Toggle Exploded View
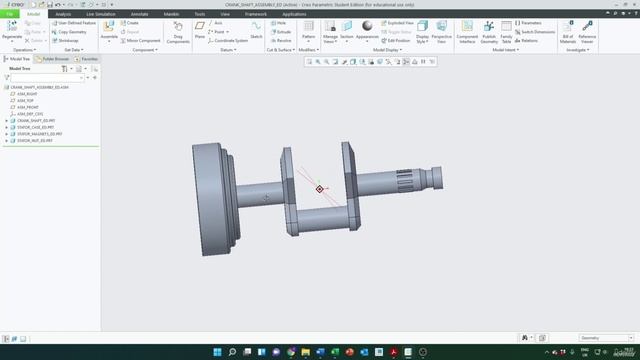The image size is (640, 360). [397, 23]
